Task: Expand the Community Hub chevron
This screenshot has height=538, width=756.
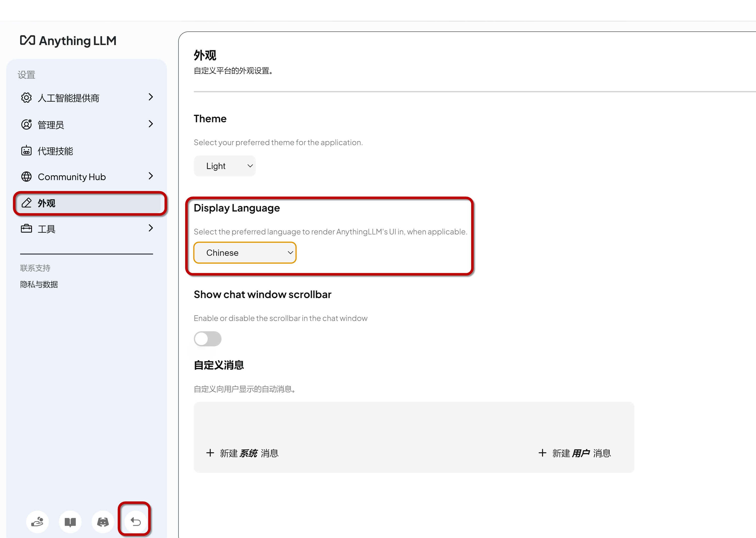Action: [151, 176]
